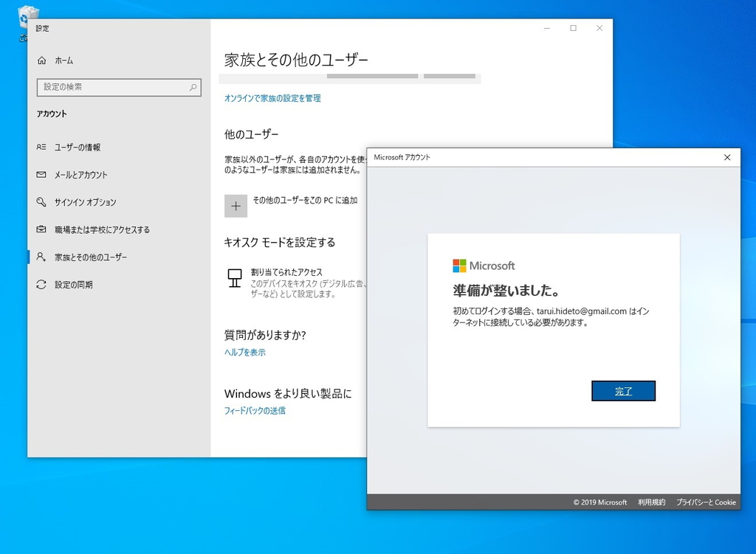Click the plus icon to add another user

pyautogui.click(x=236, y=206)
